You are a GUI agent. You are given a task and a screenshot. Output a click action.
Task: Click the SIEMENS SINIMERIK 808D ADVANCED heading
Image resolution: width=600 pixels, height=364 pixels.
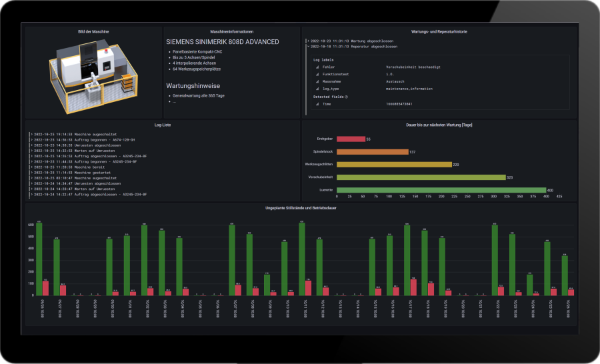(222, 42)
